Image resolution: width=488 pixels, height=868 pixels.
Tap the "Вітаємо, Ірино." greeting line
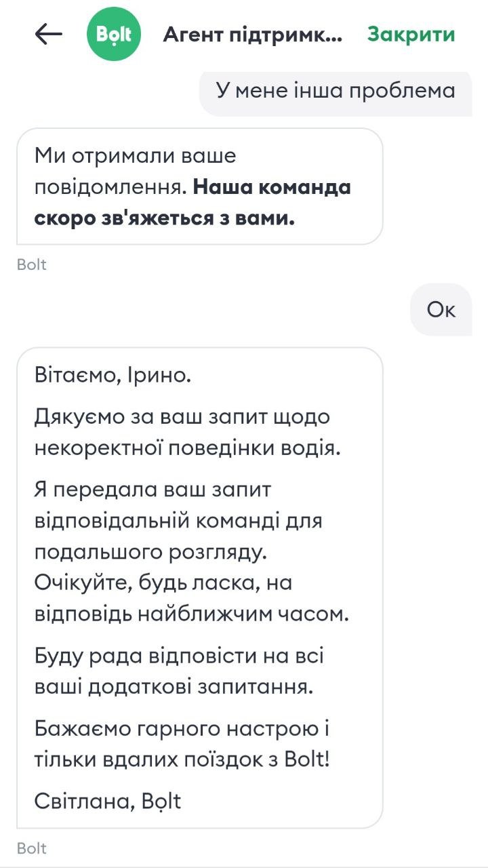[x=113, y=374]
